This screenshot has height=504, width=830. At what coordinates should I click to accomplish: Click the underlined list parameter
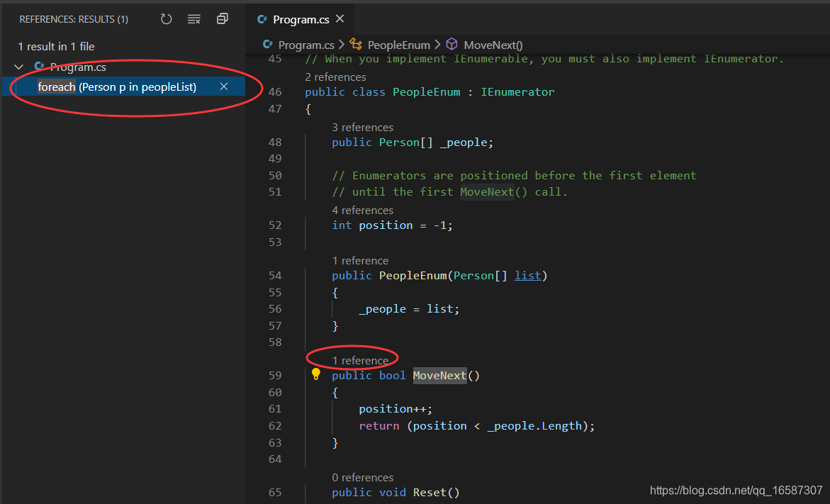pos(527,275)
